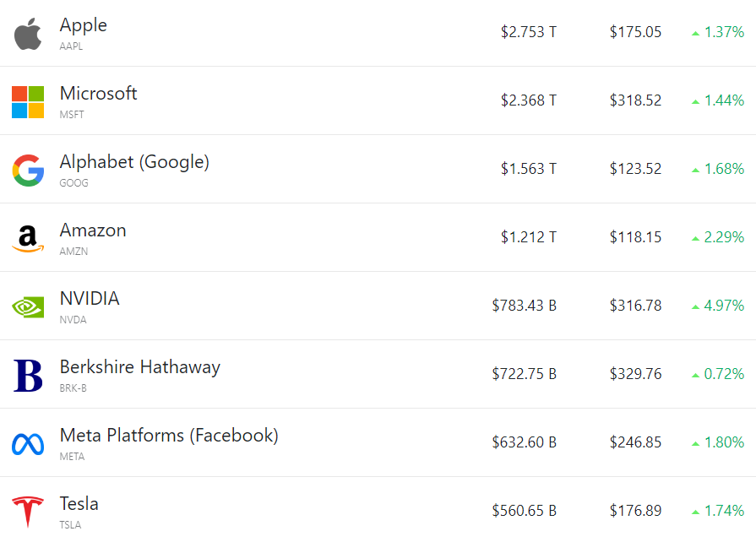This screenshot has height=542, width=756.
Task: Click the Apple logo icon
Action: (x=28, y=34)
